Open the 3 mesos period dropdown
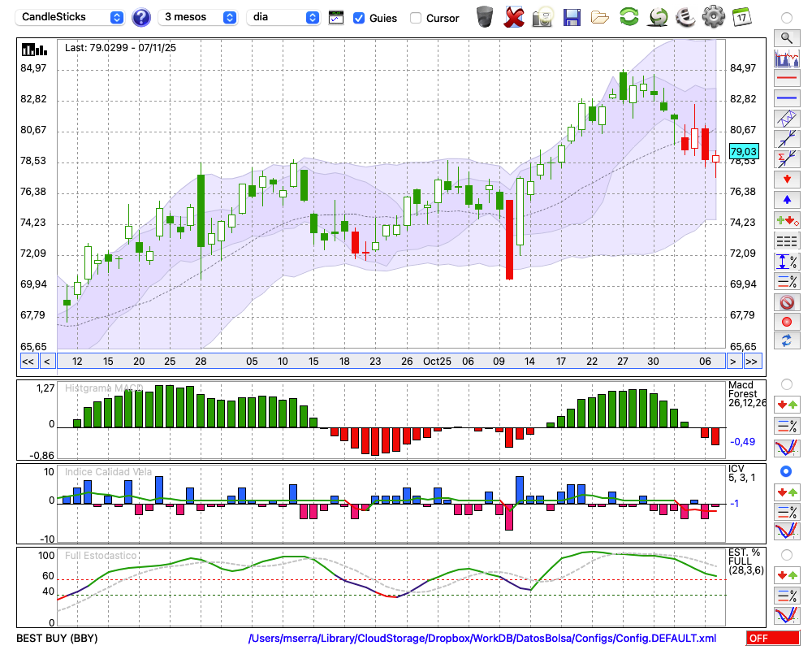The height and width of the screenshot is (650, 812). pos(198,17)
